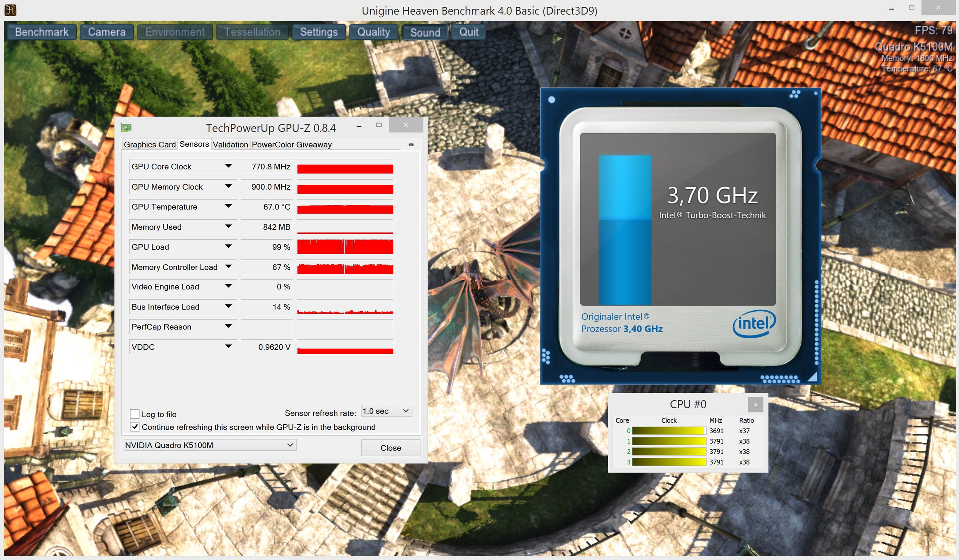Screen dimensions: 959x560
Task: Click the Close button in GPU-Z
Action: [x=391, y=448]
